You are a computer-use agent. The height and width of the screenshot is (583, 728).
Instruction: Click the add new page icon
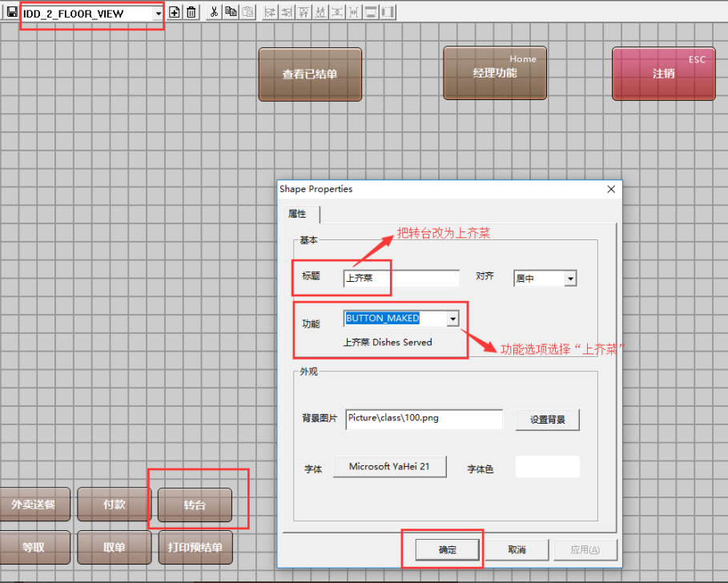coord(174,12)
